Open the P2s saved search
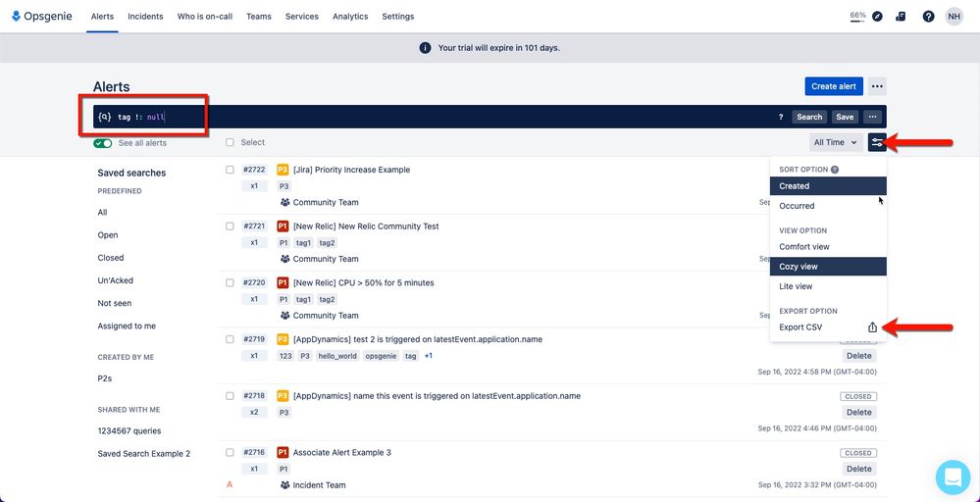 pos(104,378)
